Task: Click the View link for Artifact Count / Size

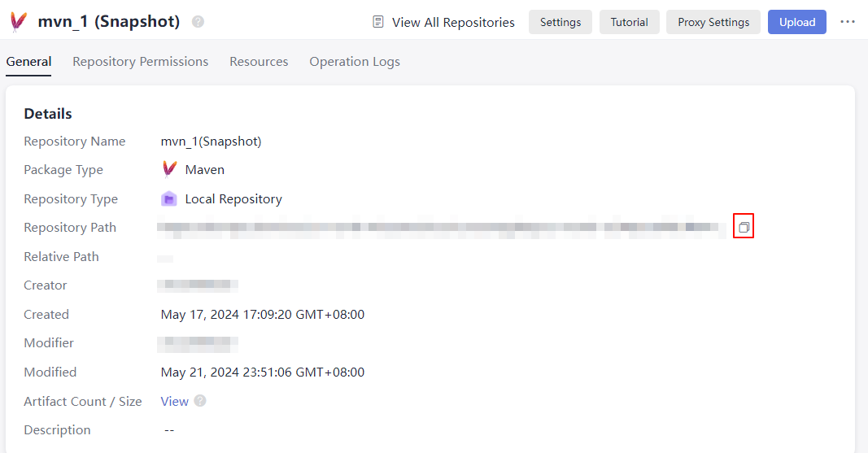Action: point(174,401)
